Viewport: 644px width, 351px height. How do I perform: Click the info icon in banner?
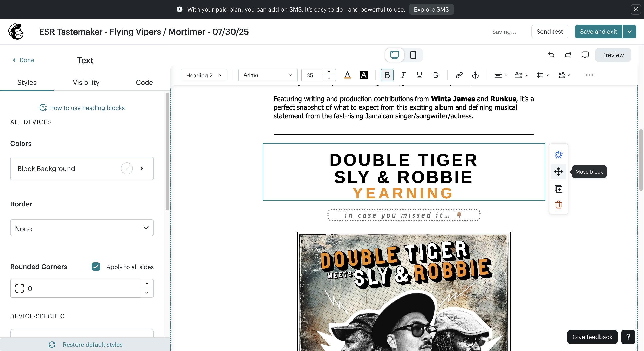179,9
